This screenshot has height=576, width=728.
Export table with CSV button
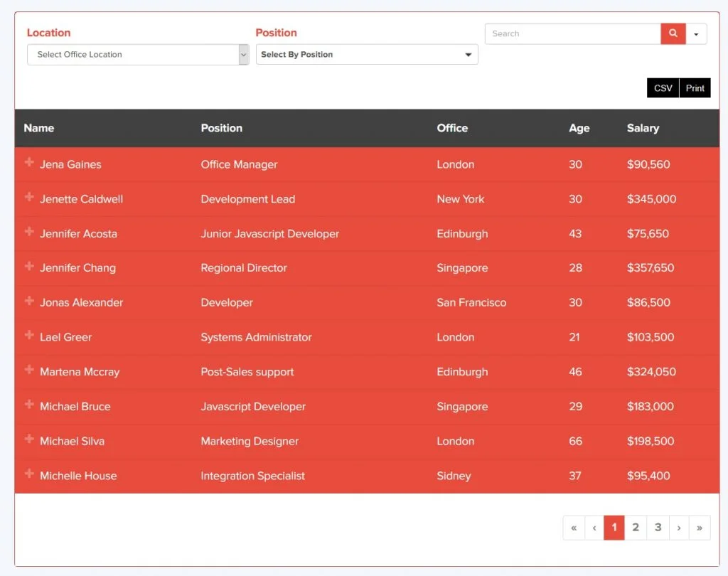click(663, 87)
